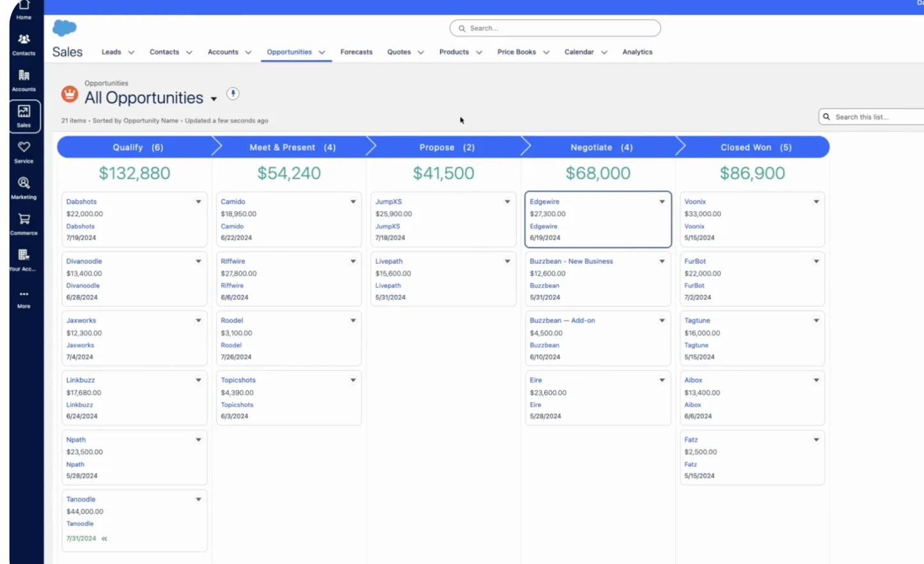Image resolution: width=924 pixels, height=564 pixels.
Task: Select the Propose stage header
Action: pos(447,147)
